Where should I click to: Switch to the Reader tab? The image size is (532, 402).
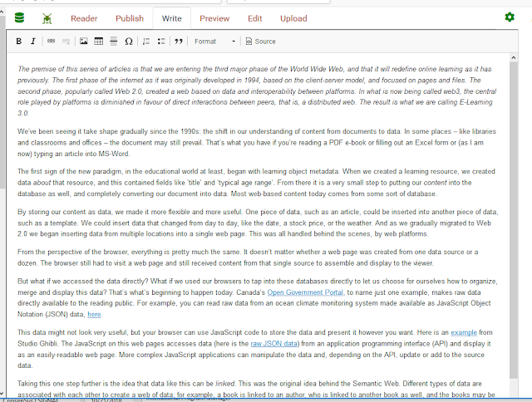(84, 18)
